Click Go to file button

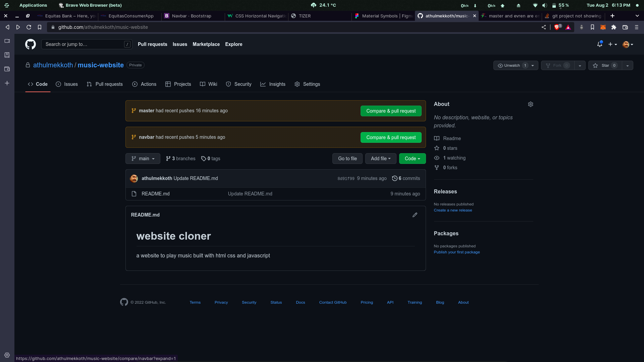[x=347, y=159]
